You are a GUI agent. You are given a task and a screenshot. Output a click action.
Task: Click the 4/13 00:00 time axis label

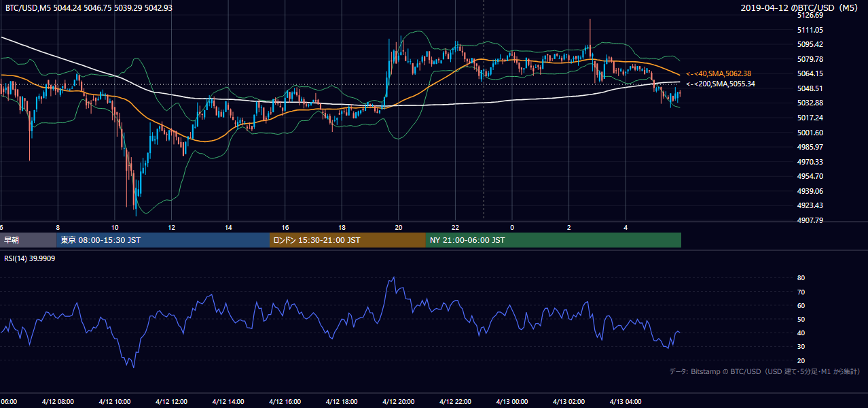coord(512,402)
